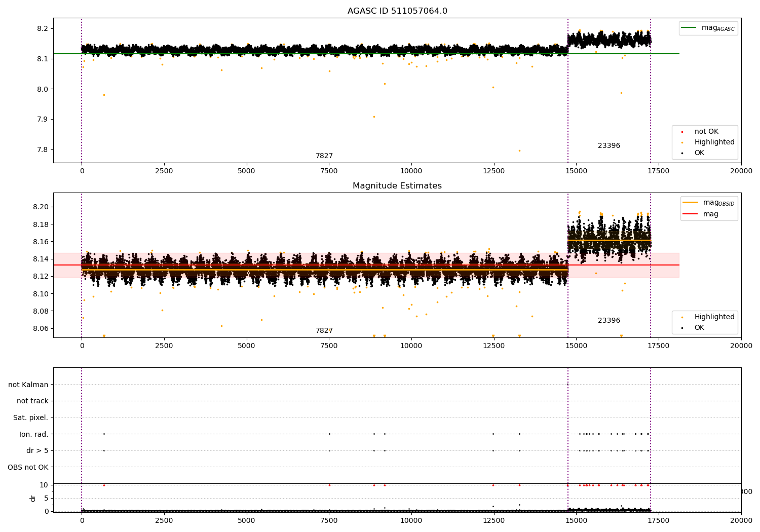This screenshot has height=532, width=760.
Task: Click the '8.14' y-tick of middle plot
Action: coord(41,259)
